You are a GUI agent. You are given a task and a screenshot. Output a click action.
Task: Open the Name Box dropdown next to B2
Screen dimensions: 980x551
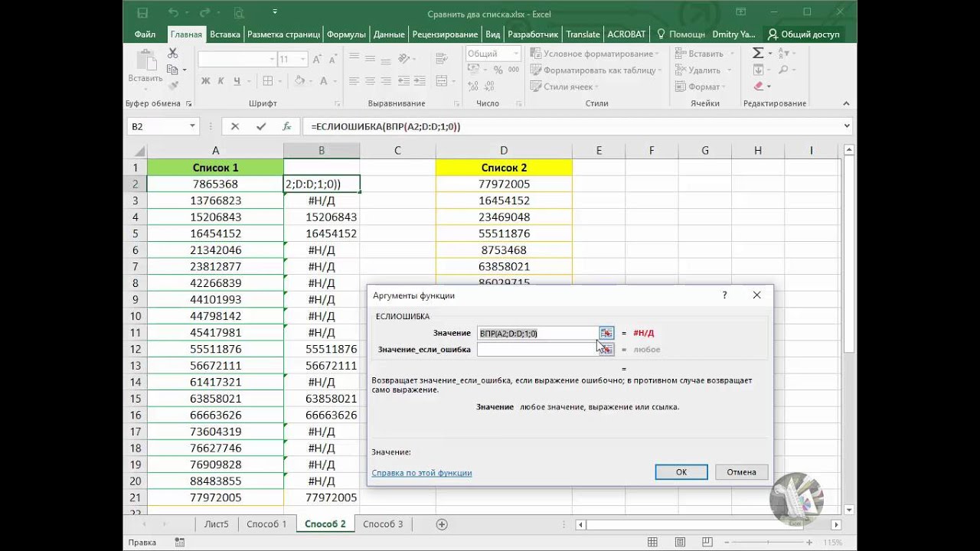pyautogui.click(x=191, y=126)
